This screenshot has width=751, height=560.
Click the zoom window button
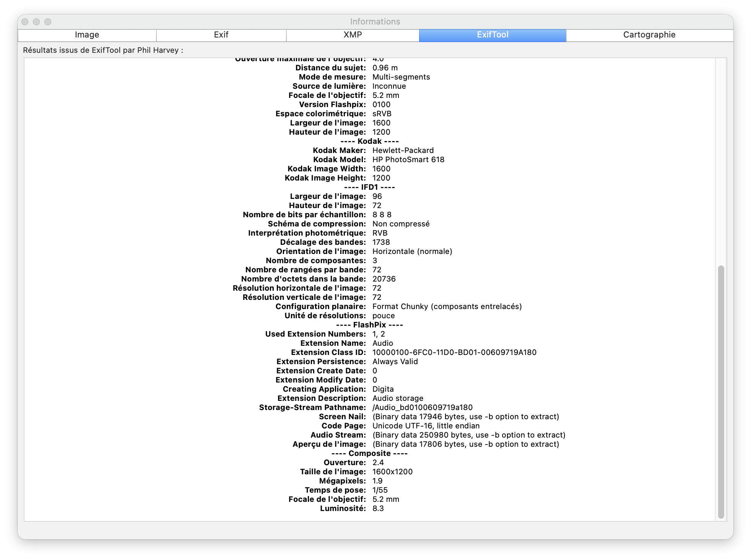pyautogui.click(x=48, y=22)
